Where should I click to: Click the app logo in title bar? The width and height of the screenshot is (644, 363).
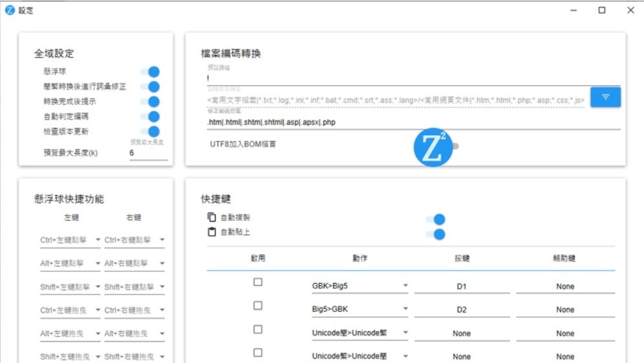(10, 10)
